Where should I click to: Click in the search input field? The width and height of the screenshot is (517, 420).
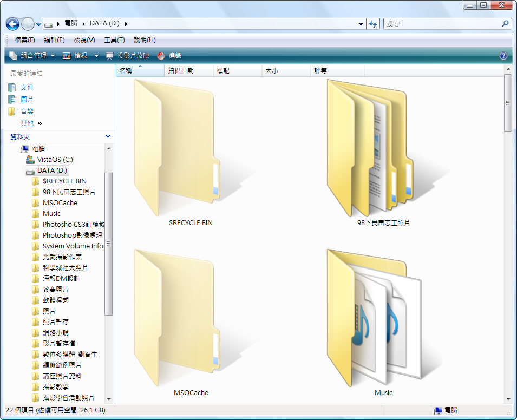(441, 24)
